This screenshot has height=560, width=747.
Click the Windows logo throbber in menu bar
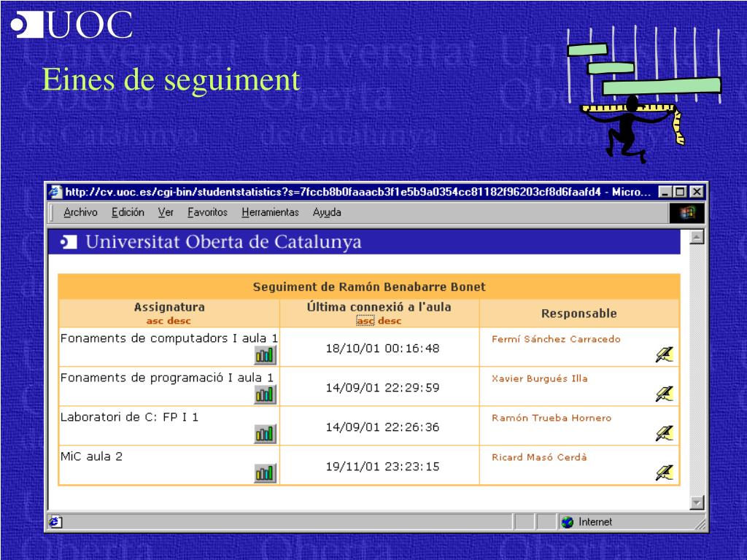point(686,213)
